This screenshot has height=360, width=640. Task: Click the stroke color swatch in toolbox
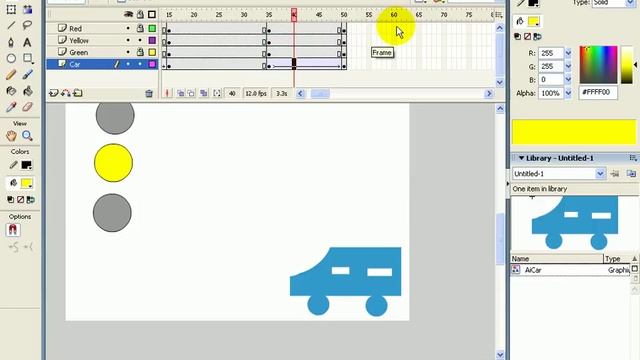coord(27,165)
